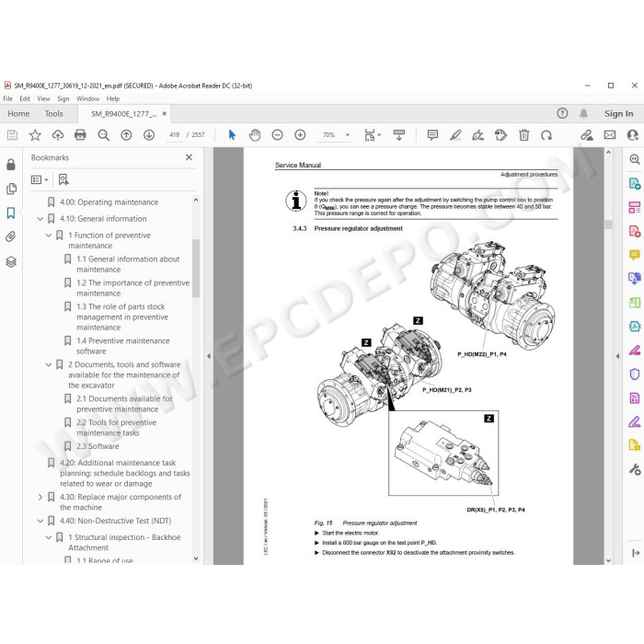Show the page thumbnails panel
644x644 pixels.
tap(11, 189)
